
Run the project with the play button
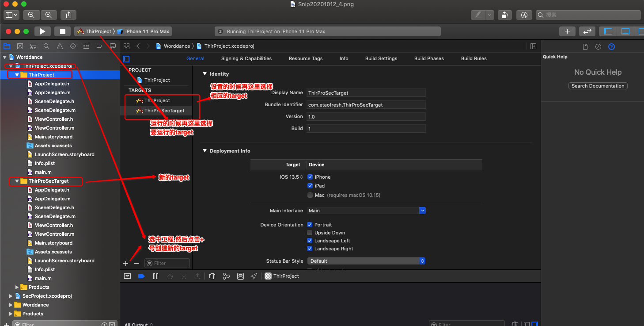click(x=42, y=31)
